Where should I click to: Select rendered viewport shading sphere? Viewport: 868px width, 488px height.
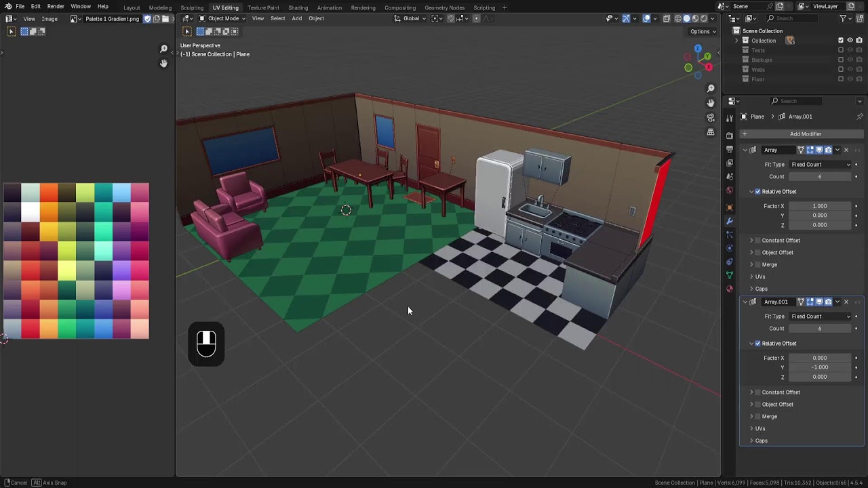click(x=704, y=18)
